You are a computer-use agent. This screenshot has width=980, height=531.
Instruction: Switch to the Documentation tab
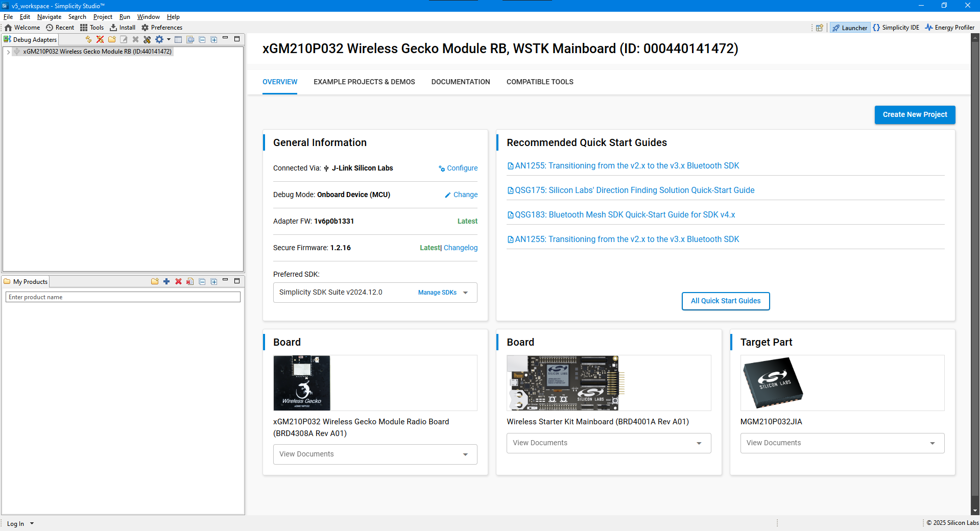pos(461,82)
